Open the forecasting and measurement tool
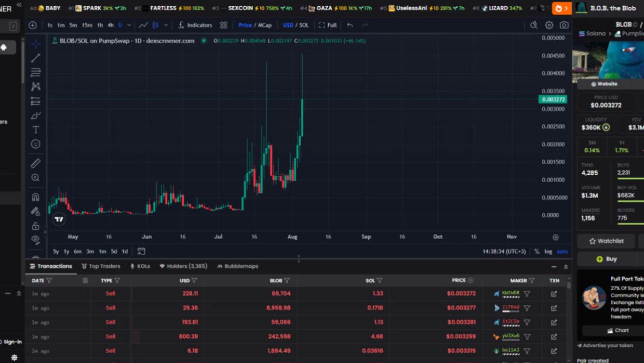The image size is (644, 363). coord(35,101)
